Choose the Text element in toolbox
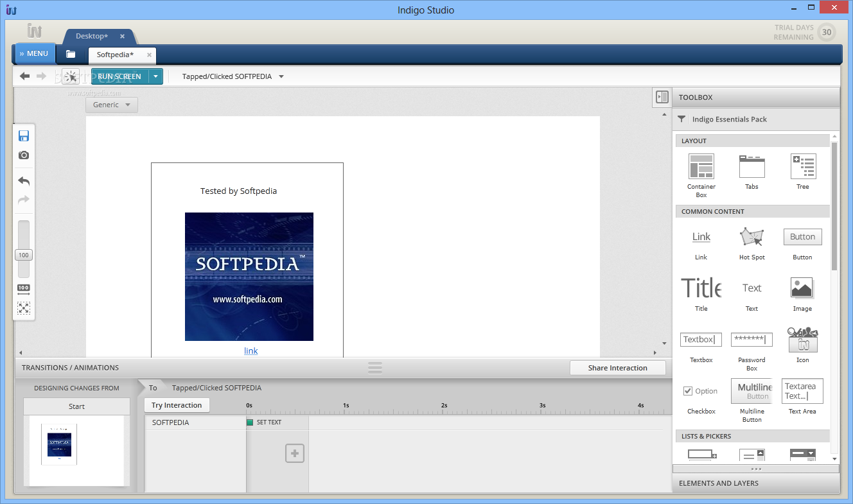This screenshot has height=504, width=853. coord(752,296)
